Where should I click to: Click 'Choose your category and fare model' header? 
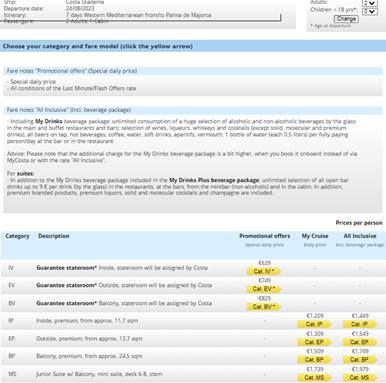coord(98,46)
